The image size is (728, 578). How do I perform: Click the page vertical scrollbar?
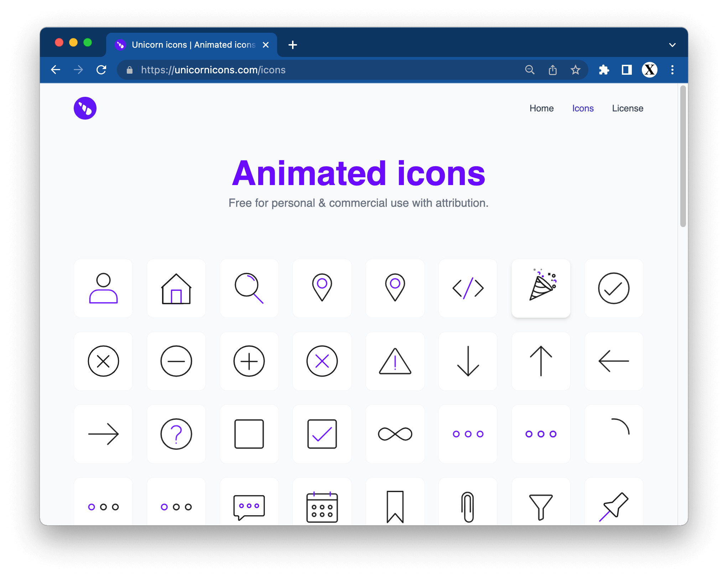point(682,157)
